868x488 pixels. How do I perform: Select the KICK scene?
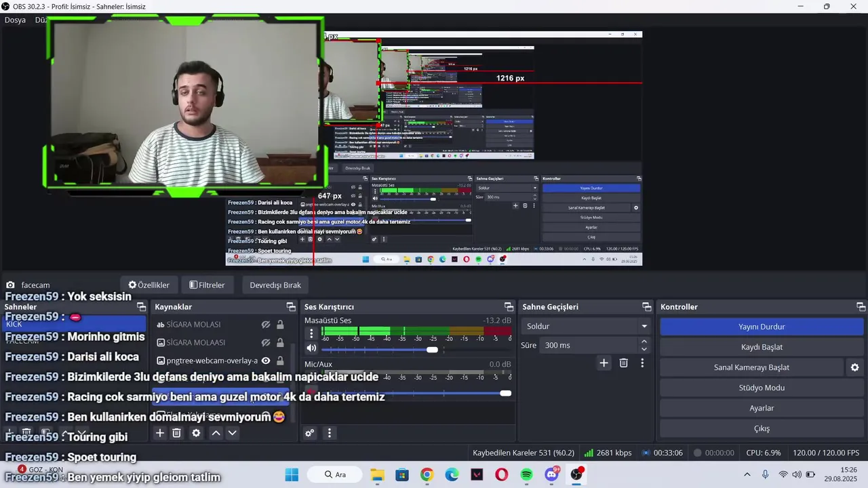coord(73,324)
